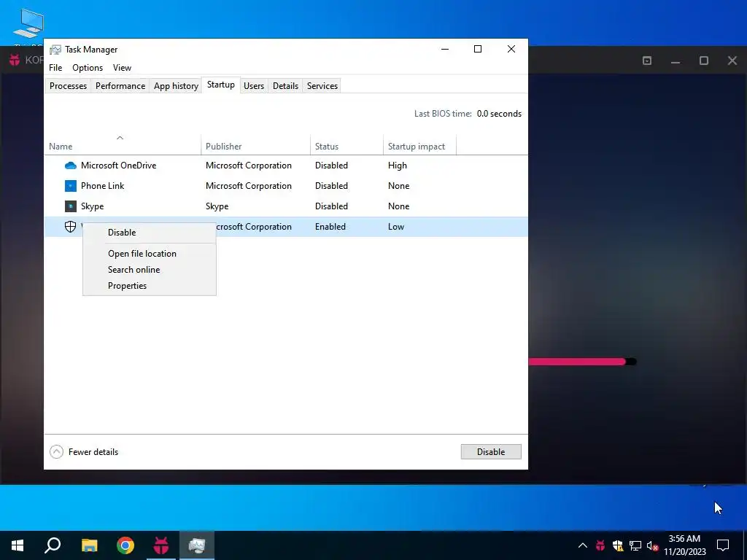
Task: Switch to the Processes tab
Action: [68, 86]
